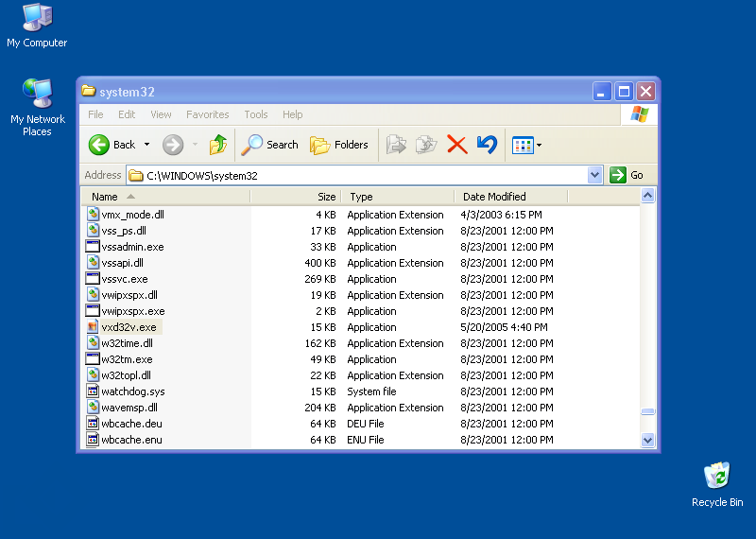Click the scroll down arrow
This screenshot has width=756, height=539.
[647, 440]
